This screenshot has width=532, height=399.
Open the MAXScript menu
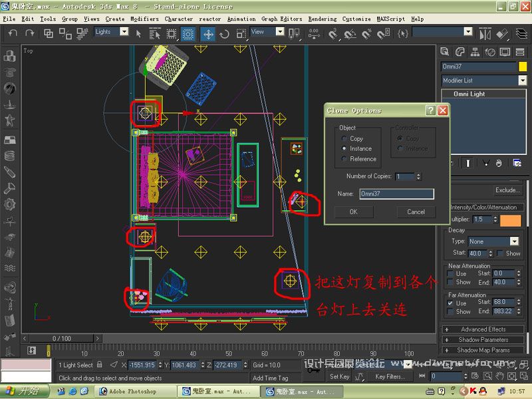point(390,19)
